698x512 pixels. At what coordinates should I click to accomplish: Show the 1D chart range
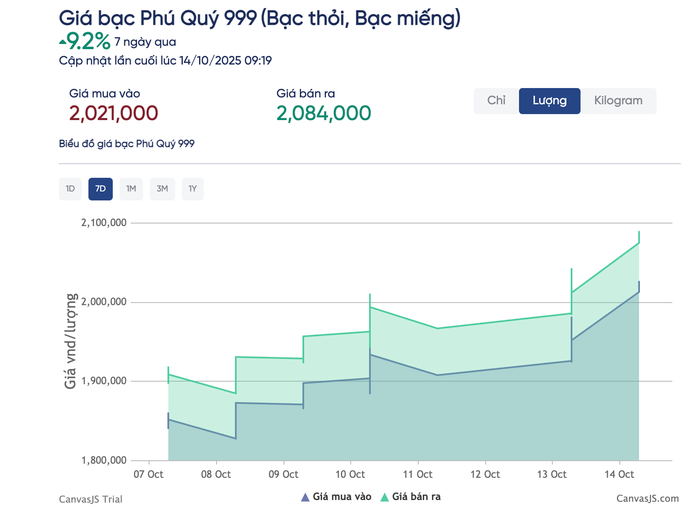point(70,189)
